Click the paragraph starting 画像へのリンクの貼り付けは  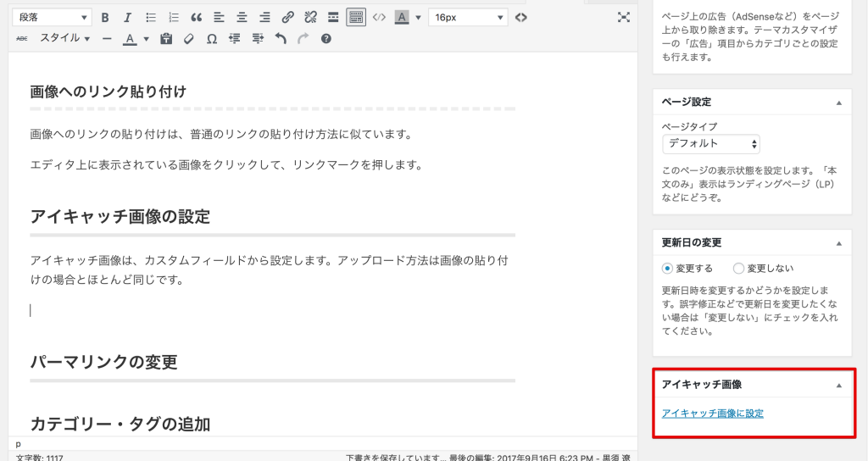[221, 134]
